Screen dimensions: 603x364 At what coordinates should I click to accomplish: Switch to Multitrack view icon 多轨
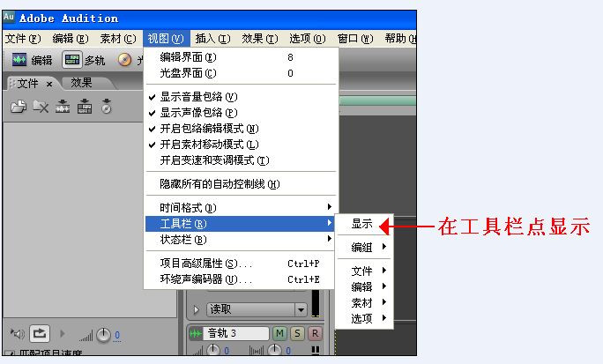coord(84,60)
